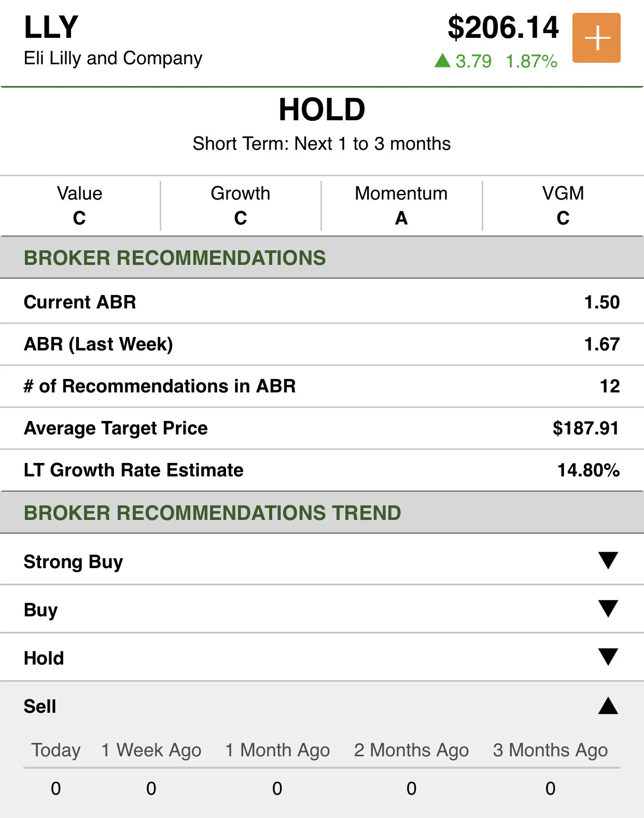This screenshot has width=644, height=818.
Task: Tap the Sell count under 3 Months Ago
Action: (551, 788)
